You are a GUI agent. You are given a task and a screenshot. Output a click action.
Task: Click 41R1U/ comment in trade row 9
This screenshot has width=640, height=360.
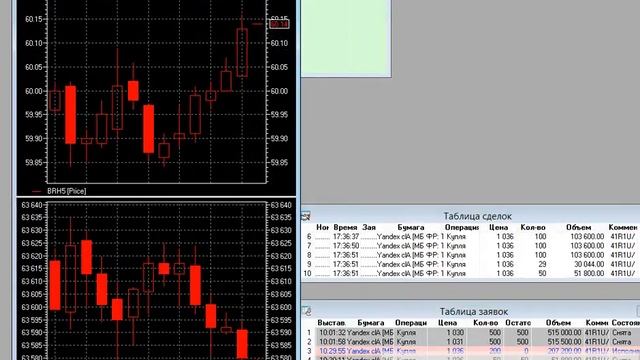coord(623,264)
